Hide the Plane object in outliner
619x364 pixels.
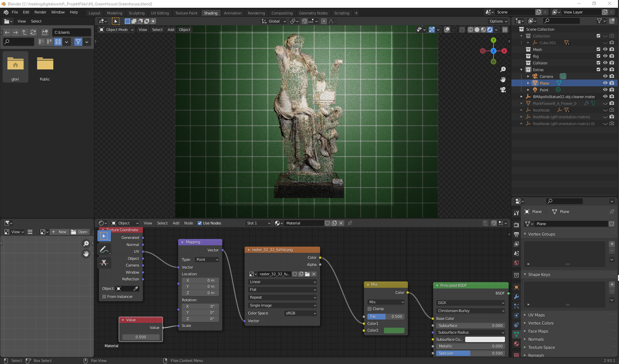pyautogui.click(x=605, y=83)
